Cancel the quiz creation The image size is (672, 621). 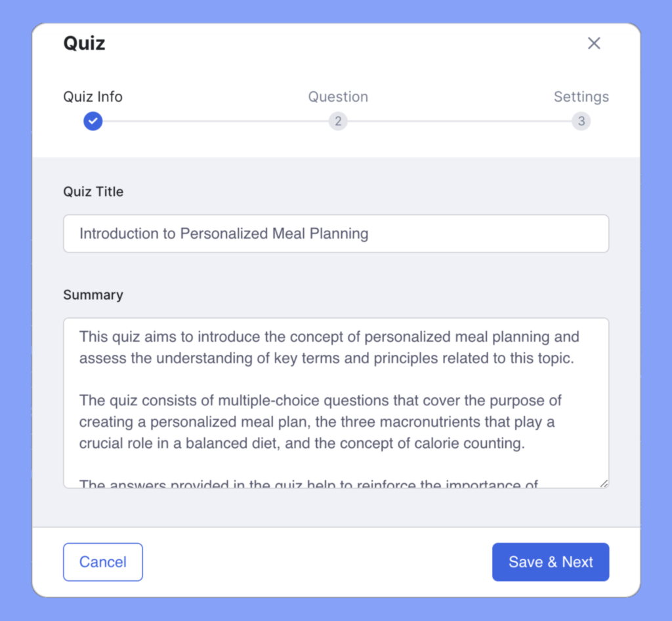102,562
